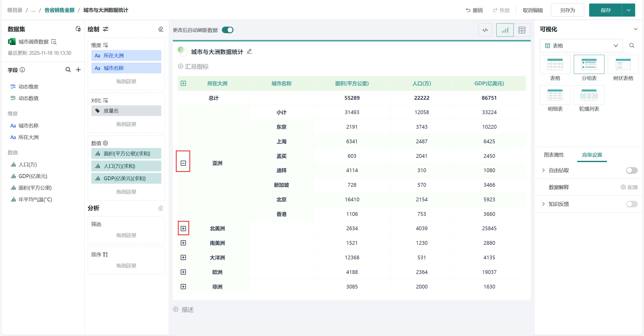The image size is (644, 336).
Task: Open the 表格 chart type dropdown
Action: [581, 46]
